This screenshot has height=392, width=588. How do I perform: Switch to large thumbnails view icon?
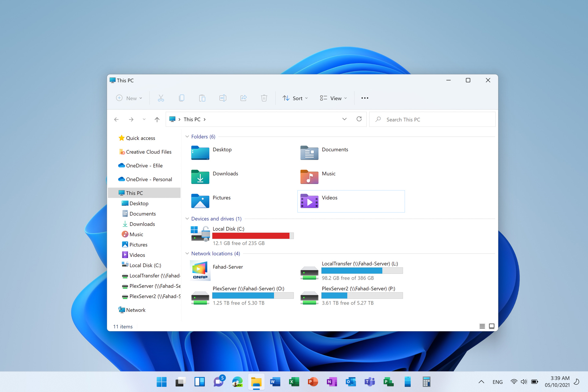[492, 326]
